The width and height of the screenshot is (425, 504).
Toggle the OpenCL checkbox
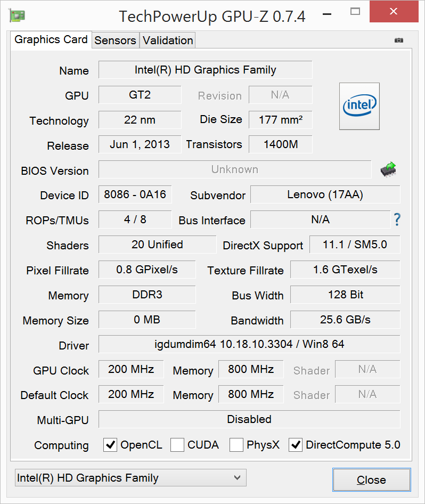click(110, 445)
